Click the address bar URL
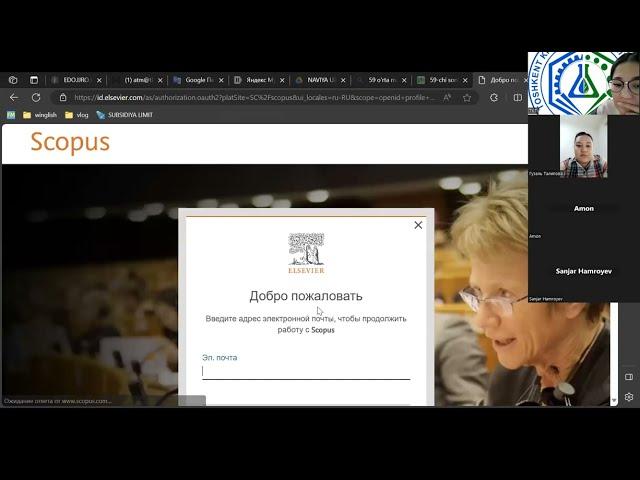This screenshot has width=640, height=480. click(x=254, y=98)
